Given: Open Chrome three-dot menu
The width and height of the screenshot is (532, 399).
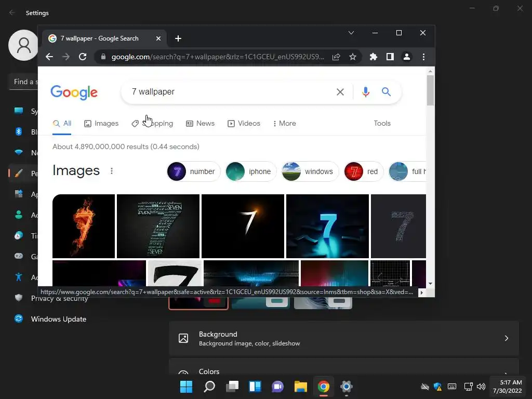Looking at the screenshot, I should [423, 57].
